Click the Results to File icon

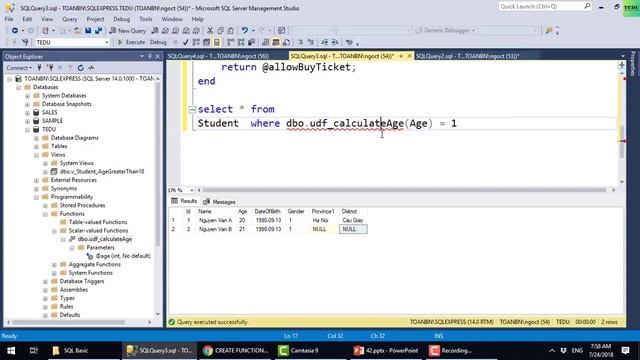point(287,42)
